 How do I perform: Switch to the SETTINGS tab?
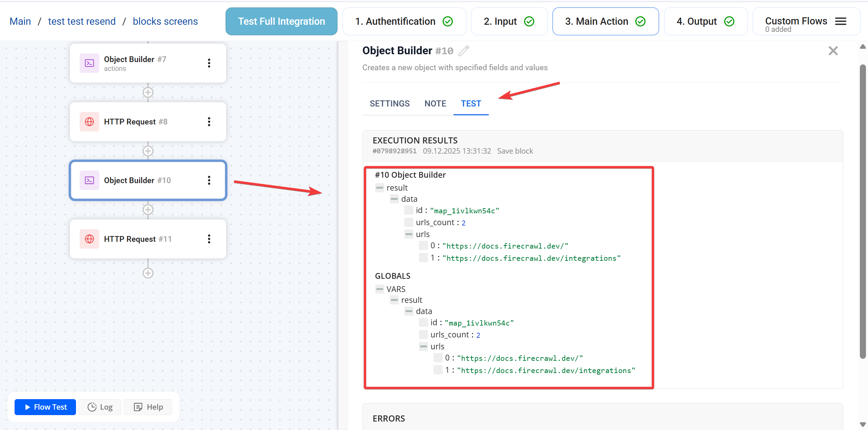point(389,103)
